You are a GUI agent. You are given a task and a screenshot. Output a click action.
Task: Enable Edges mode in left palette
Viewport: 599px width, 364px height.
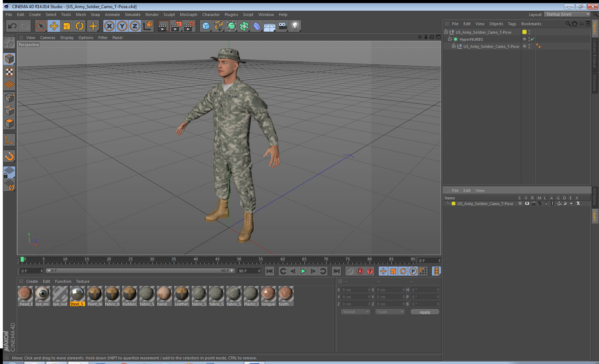pyautogui.click(x=9, y=110)
